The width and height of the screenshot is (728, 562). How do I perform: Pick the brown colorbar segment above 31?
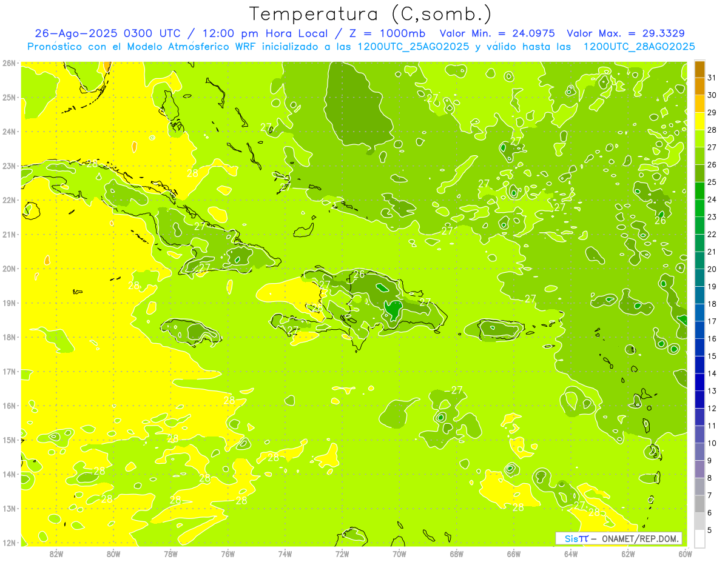tap(699, 69)
